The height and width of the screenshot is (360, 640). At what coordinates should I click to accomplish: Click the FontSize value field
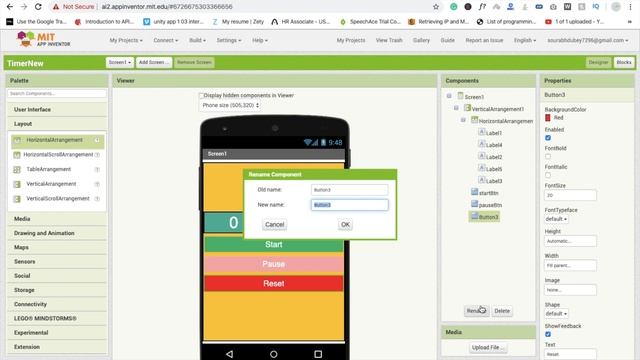[570, 196]
